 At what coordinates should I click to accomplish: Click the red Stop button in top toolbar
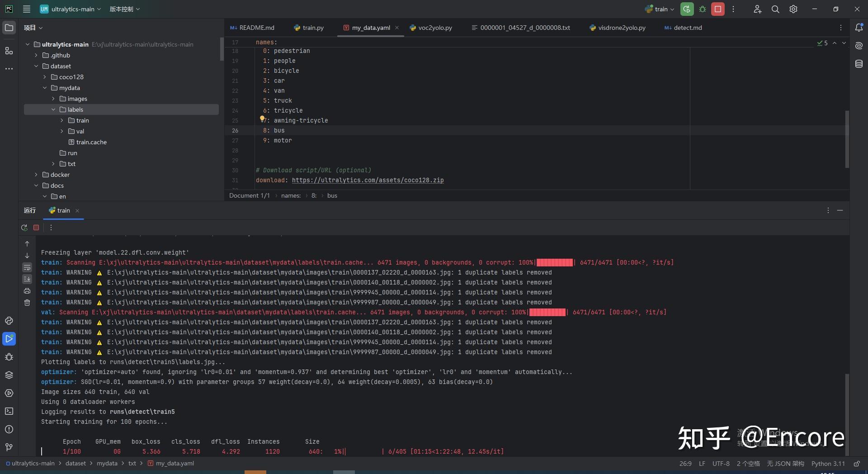(717, 9)
